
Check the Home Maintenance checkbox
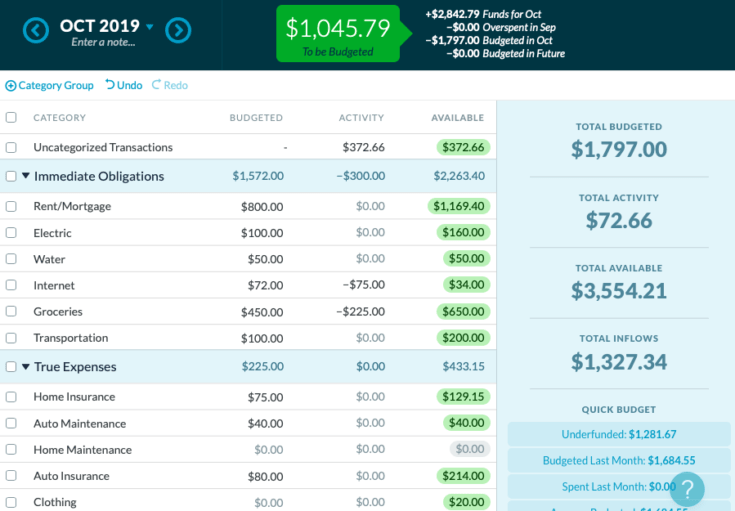tap(11, 450)
